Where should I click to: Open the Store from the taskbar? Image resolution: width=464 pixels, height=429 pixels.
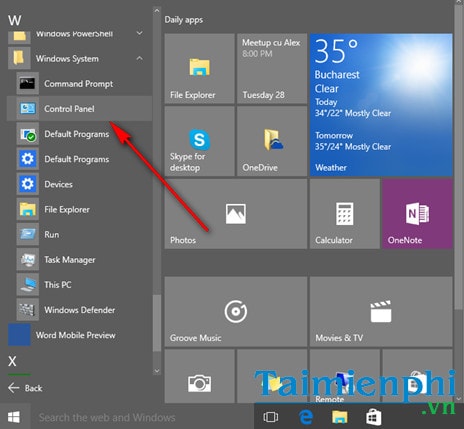374,417
